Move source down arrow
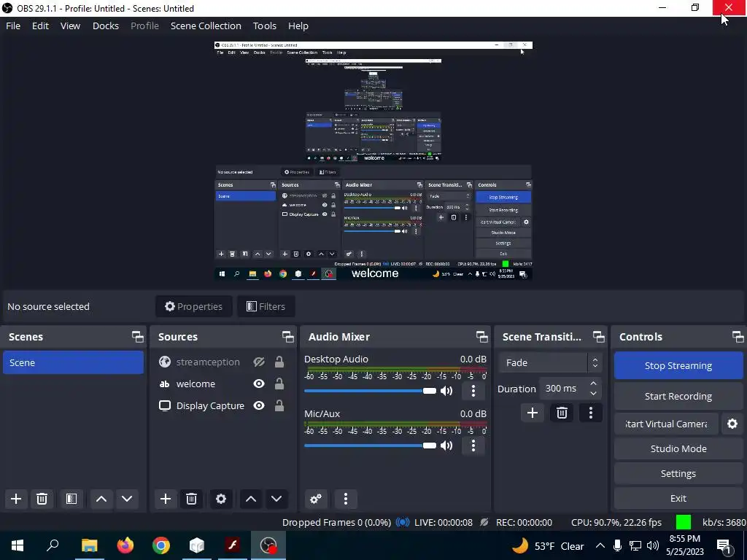The height and width of the screenshot is (560, 747). 276,499
